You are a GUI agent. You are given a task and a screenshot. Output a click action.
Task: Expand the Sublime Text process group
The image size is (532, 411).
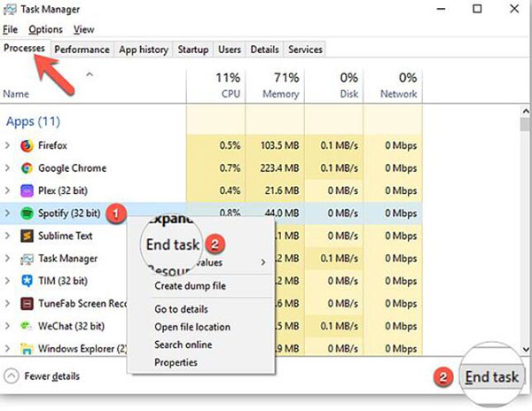[x=8, y=237]
